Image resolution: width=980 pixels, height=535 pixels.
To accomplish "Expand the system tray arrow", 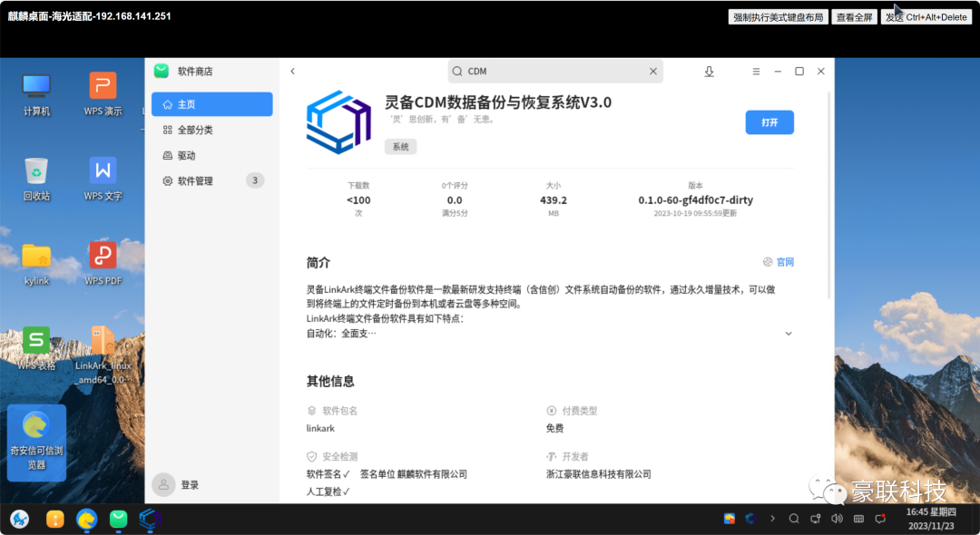I will click(x=772, y=518).
